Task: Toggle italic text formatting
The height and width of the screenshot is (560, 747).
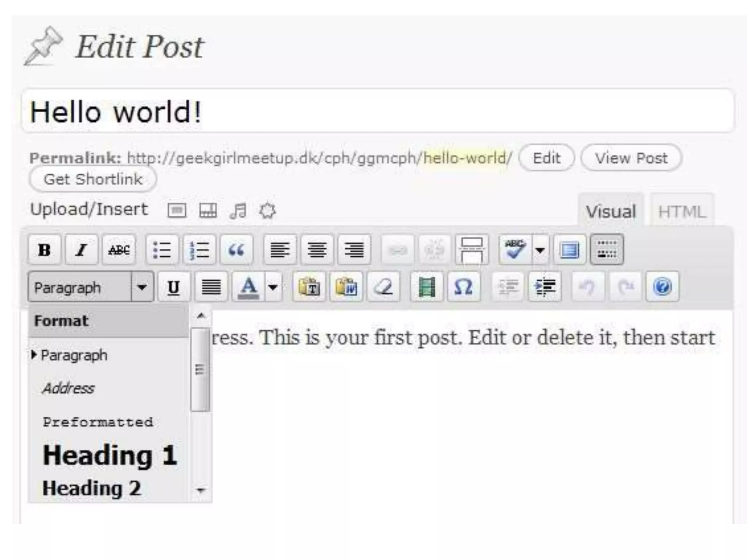Action: [81, 250]
